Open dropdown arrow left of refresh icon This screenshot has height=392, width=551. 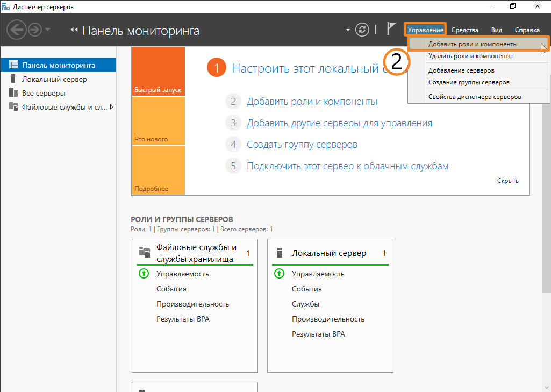pyautogui.click(x=348, y=30)
